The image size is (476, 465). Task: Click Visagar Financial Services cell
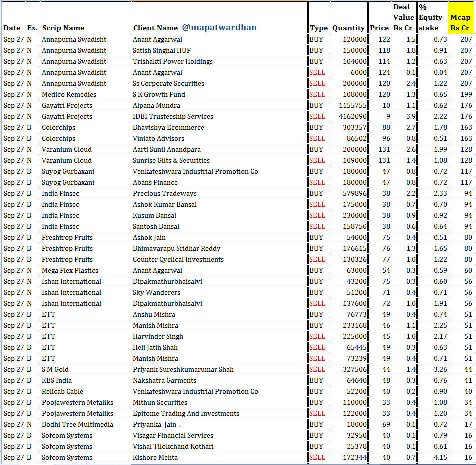220,435
